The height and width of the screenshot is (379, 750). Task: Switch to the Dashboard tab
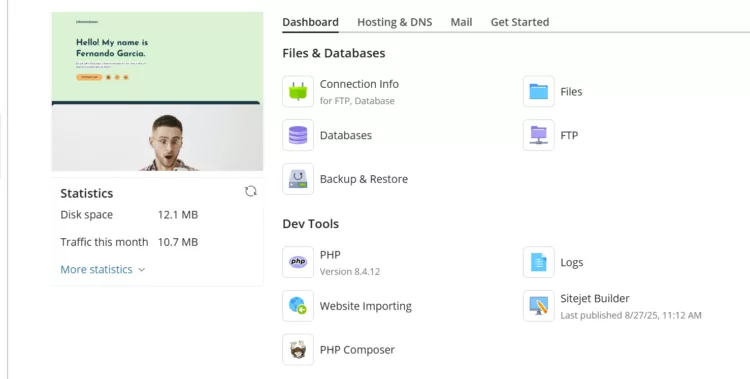point(310,22)
